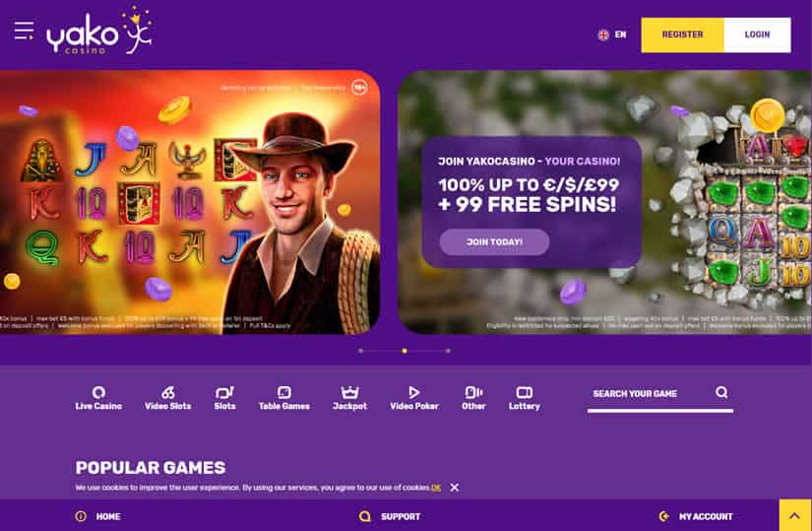
Task: Open the EN language selector
Action: click(x=612, y=34)
